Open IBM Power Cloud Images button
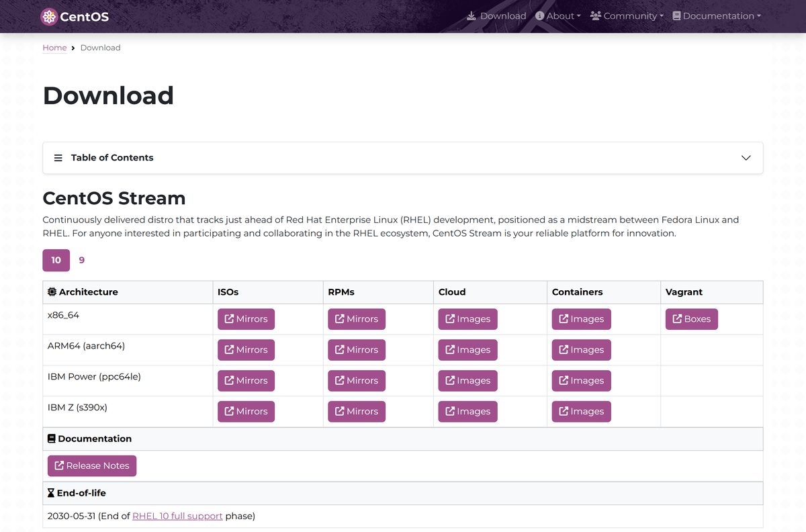Viewport: 806px width, 532px height. [x=468, y=381]
